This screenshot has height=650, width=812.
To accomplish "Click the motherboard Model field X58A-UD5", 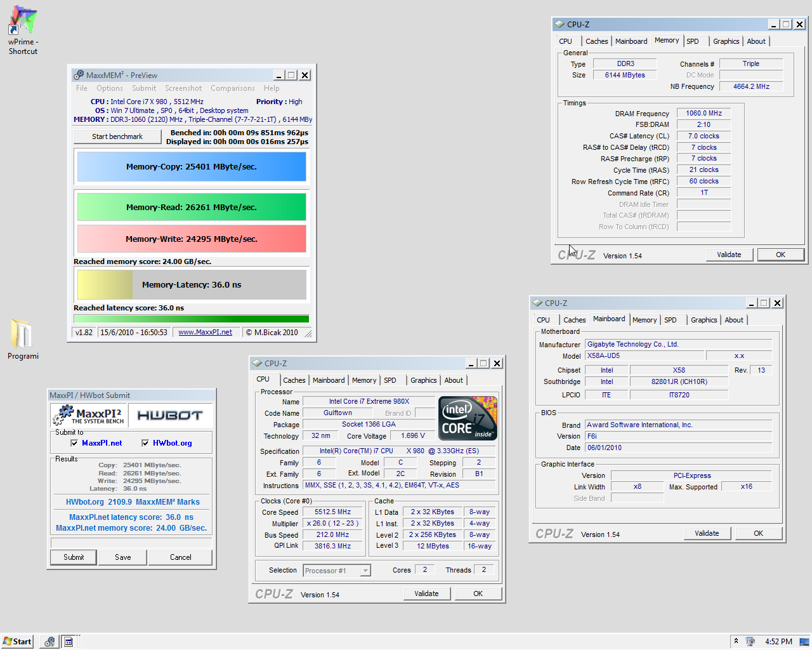I will point(644,356).
